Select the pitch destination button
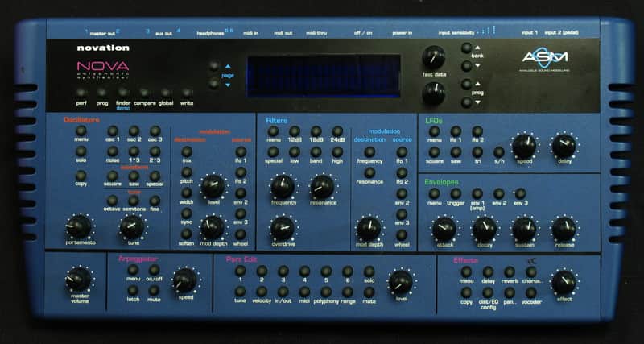644x344 pixels. coord(187,172)
